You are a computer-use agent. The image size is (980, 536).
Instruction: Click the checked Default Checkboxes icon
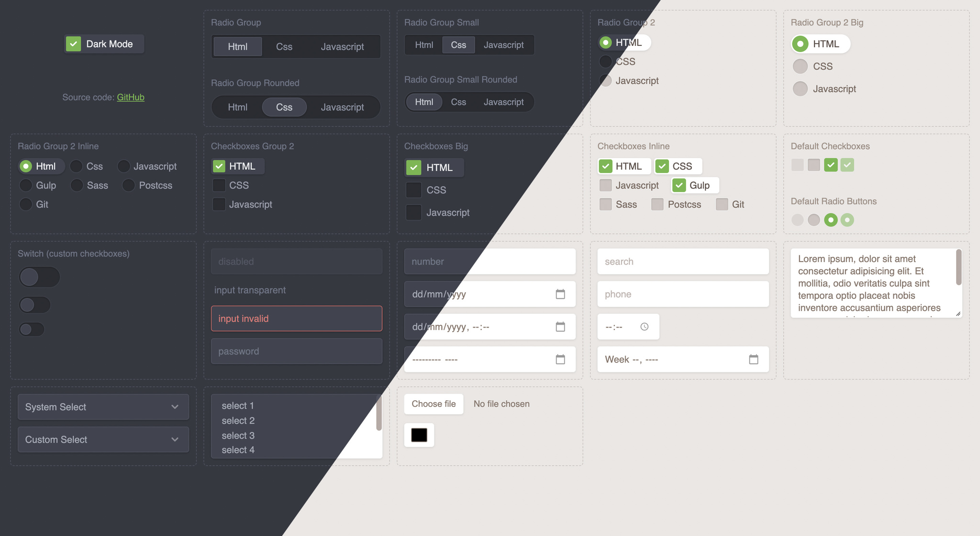pyautogui.click(x=831, y=164)
